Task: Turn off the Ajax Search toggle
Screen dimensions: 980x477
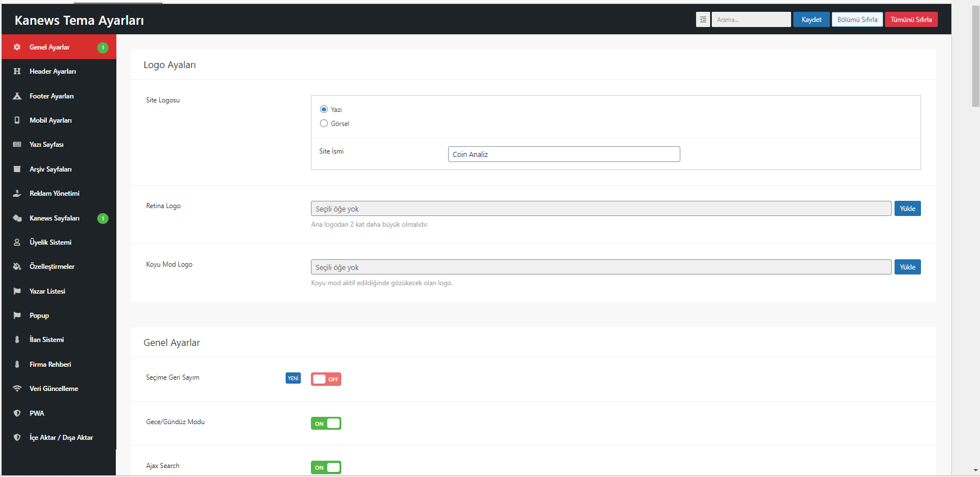Action: pyautogui.click(x=326, y=467)
